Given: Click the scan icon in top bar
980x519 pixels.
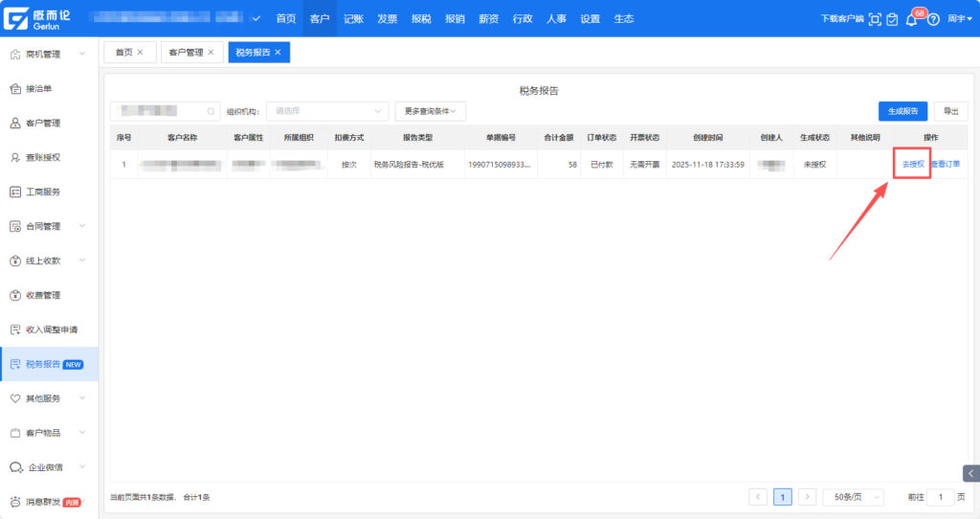Looking at the screenshot, I should tap(875, 19).
